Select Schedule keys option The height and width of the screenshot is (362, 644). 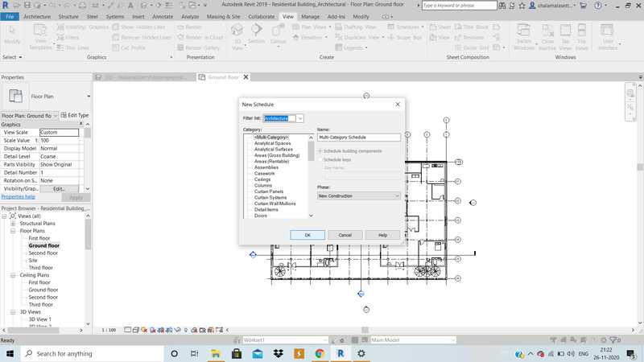click(334, 159)
